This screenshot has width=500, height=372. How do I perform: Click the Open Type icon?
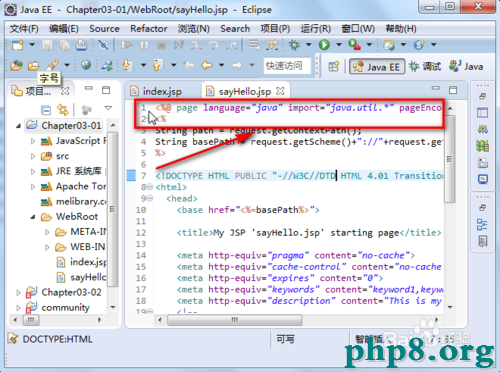pyautogui.click(x=16, y=65)
